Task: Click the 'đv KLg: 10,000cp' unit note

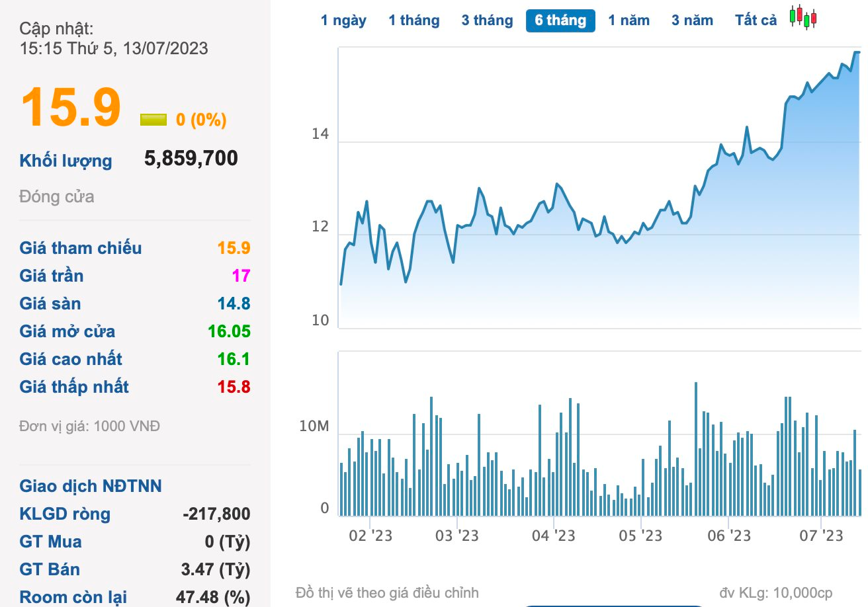Action: coord(776,592)
